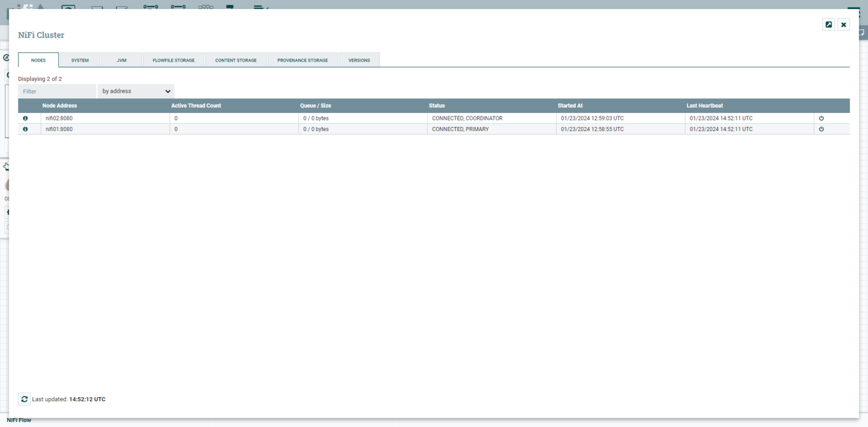Open the JVM tab
The image size is (868, 427).
click(x=121, y=60)
